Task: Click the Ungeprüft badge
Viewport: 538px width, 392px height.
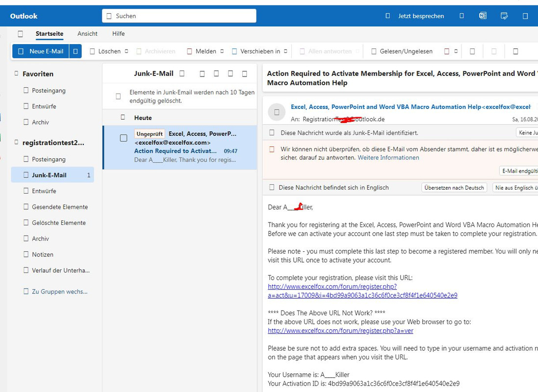Action: coord(150,134)
